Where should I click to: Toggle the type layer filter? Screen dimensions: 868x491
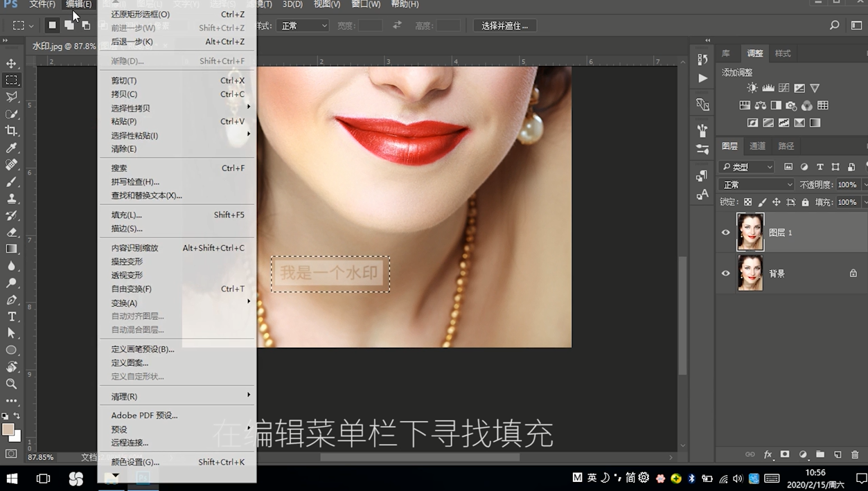point(820,167)
